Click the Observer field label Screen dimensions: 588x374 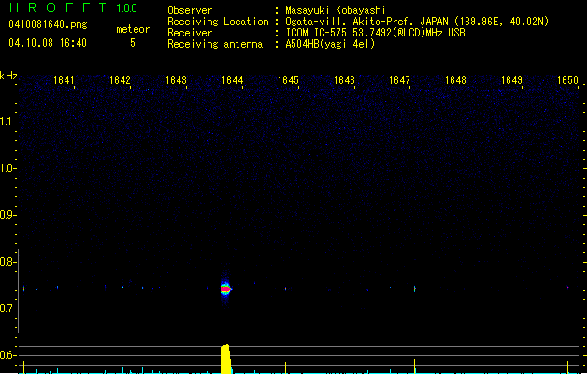190,10
